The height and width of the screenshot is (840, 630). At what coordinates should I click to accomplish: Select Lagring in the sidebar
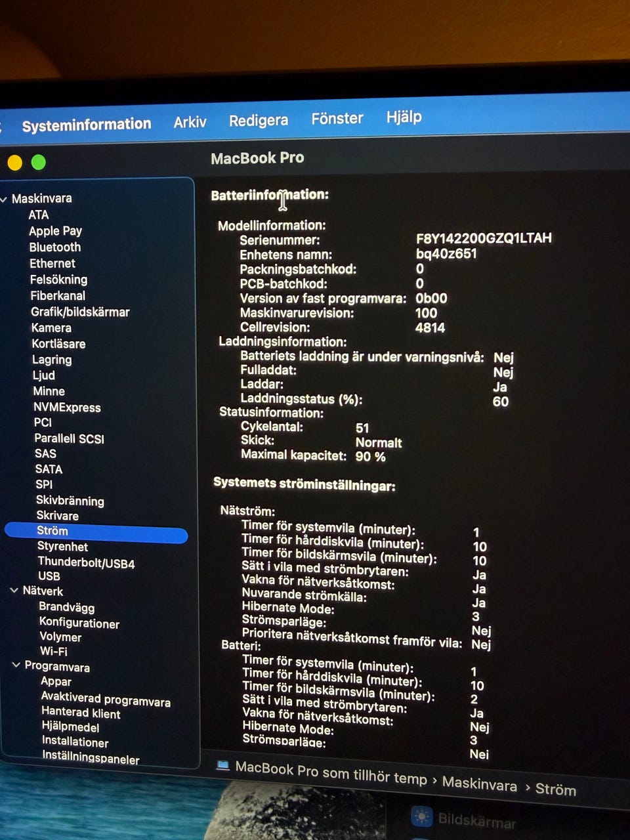52,360
